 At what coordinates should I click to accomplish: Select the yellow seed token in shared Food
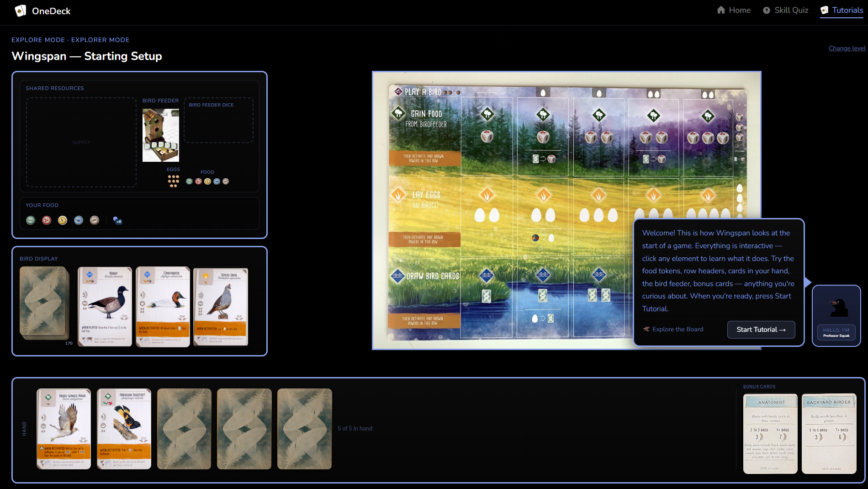207,181
